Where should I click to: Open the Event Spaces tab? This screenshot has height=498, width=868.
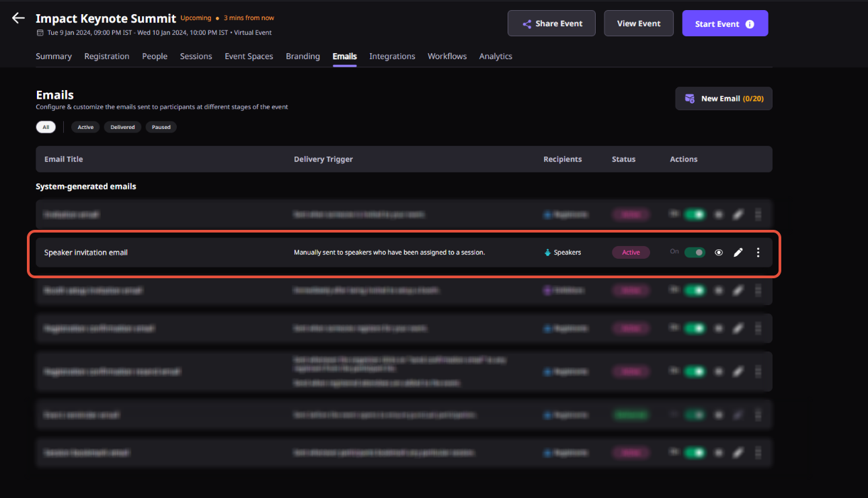[x=249, y=56]
